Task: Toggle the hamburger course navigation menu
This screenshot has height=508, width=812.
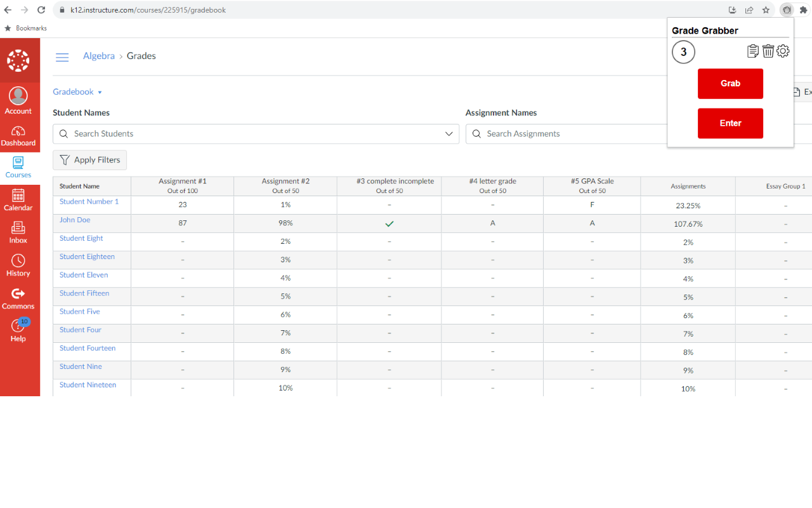Action: 62,57
